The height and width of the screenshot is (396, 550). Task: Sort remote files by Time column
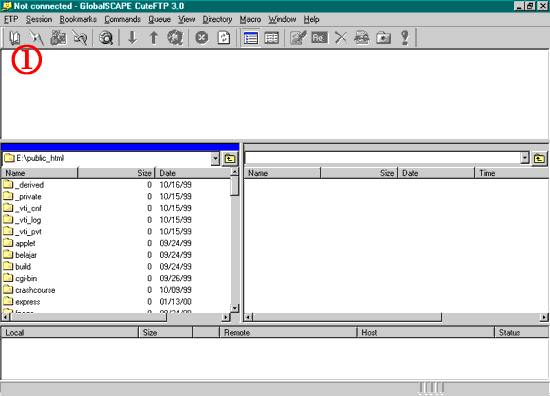coord(512,173)
